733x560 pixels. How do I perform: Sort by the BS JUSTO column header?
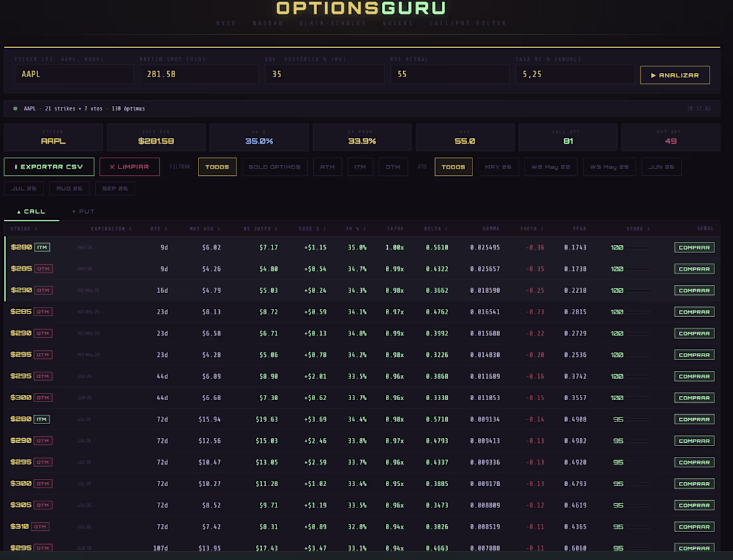click(x=261, y=228)
